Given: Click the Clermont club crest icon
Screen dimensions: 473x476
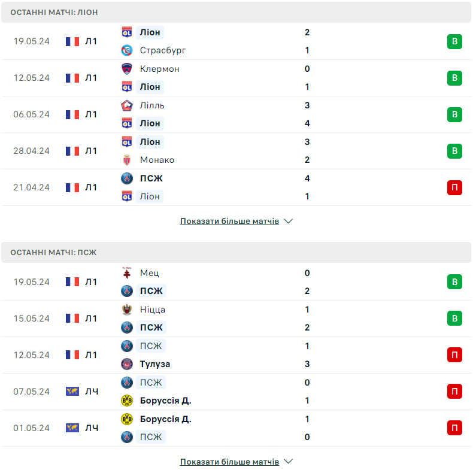Looking at the screenshot, I should click(126, 69).
